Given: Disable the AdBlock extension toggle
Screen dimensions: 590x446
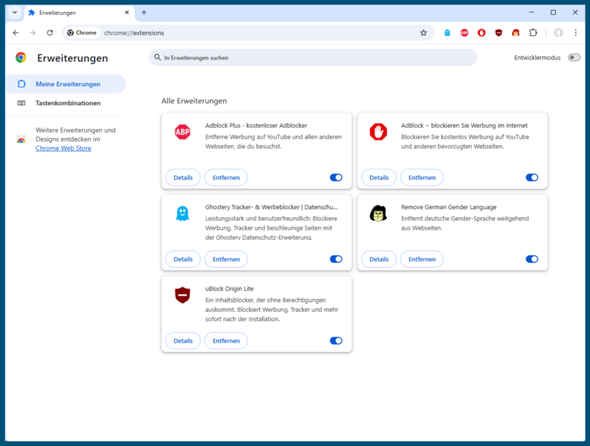Looking at the screenshot, I should [532, 177].
